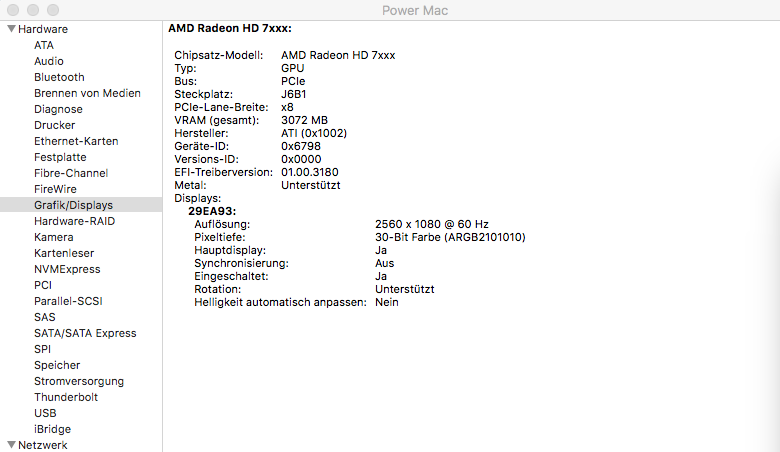Viewport: 780px width, 452px height.
Task: Select Kamera in the sidebar
Action: coord(54,237)
